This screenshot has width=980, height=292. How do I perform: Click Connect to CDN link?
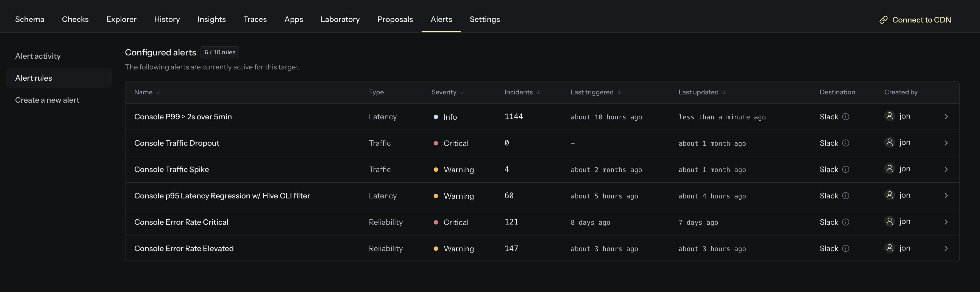pos(915,20)
